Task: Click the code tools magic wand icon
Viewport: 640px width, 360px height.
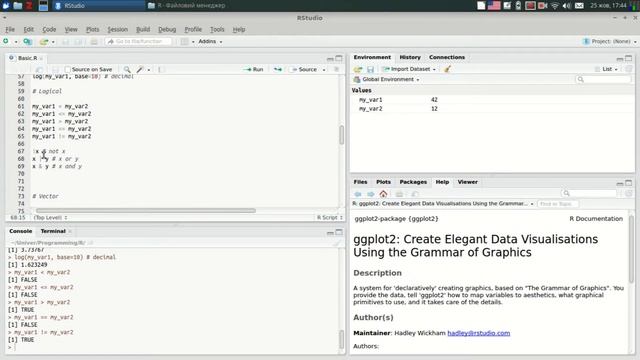Action: [140, 69]
